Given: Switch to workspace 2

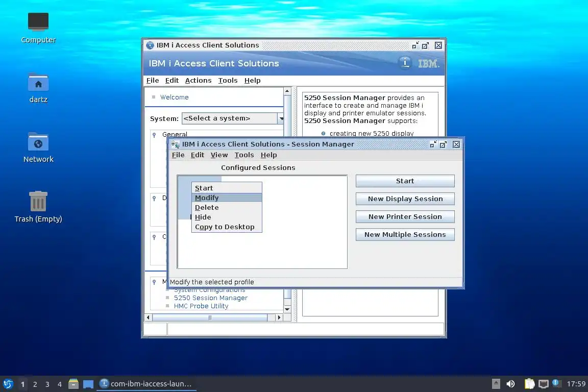Looking at the screenshot, I should coord(35,384).
